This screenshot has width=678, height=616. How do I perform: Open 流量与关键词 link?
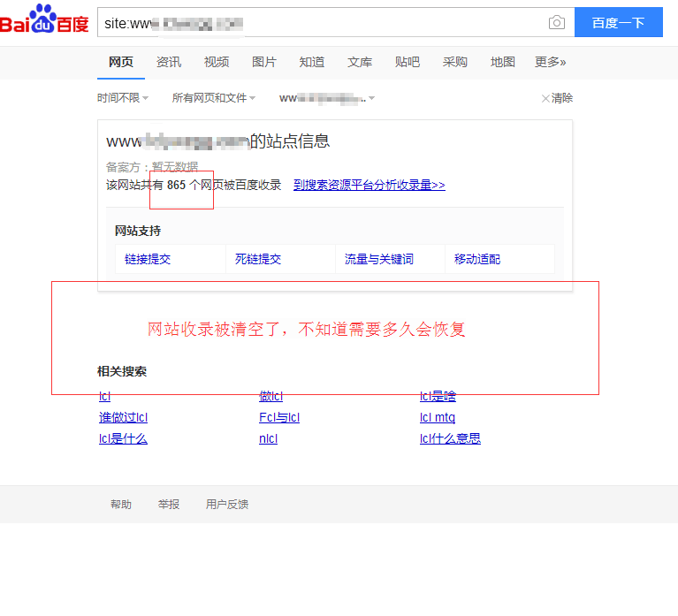click(x=379, y=259)
